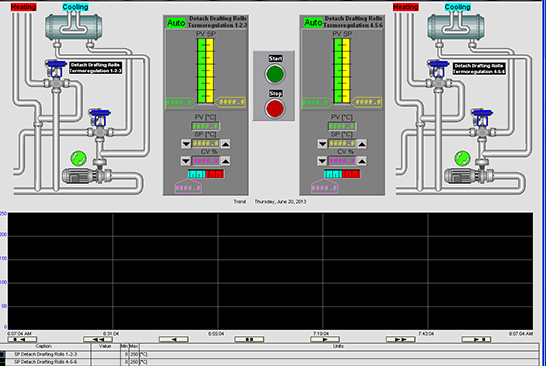Pause the trend with the pause button

point(249,339)
